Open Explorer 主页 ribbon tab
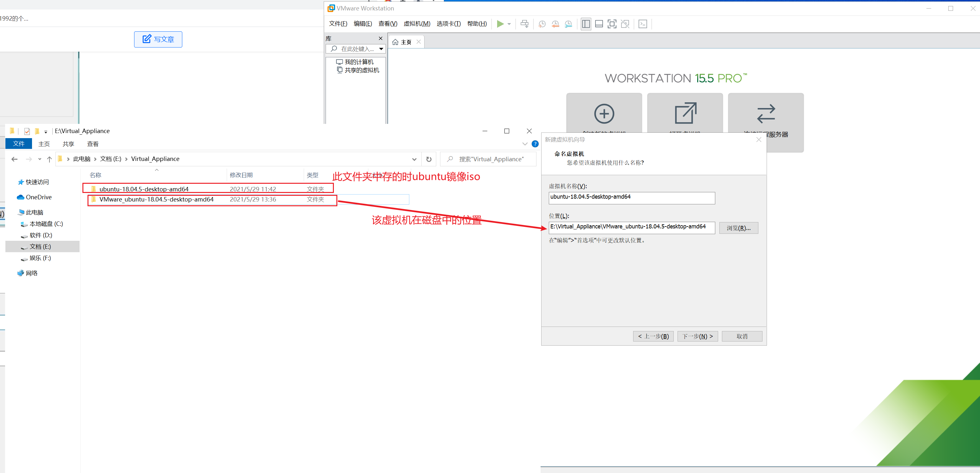 pyautogui.click(x=44, y=144)
